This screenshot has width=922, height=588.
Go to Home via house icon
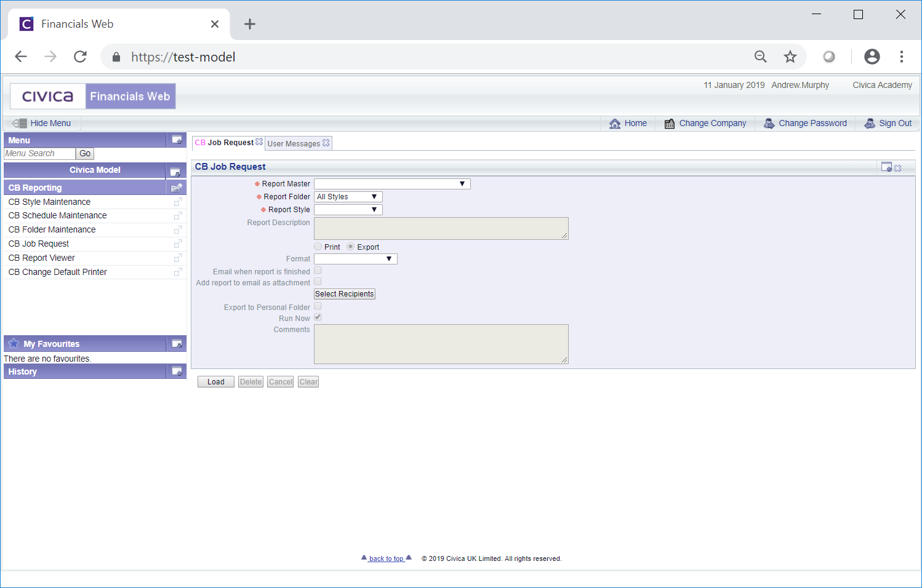615,124
